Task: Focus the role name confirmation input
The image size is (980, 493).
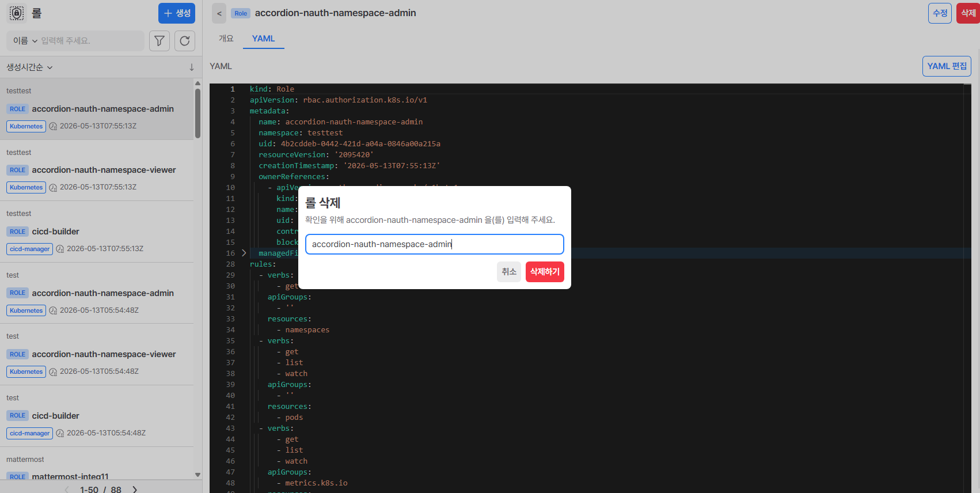Action: pyautogui.click(x=435, y=244)
